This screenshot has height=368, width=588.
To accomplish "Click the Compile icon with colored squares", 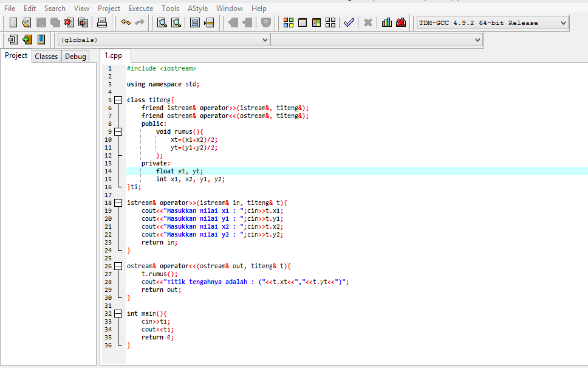I will click(289, 23).
